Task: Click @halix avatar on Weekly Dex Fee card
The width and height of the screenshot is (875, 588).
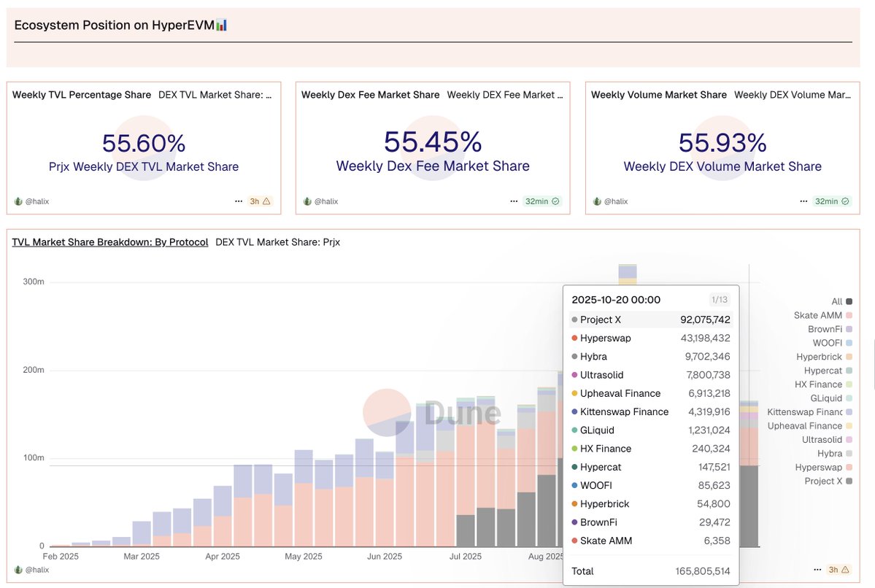Action: 307,201
